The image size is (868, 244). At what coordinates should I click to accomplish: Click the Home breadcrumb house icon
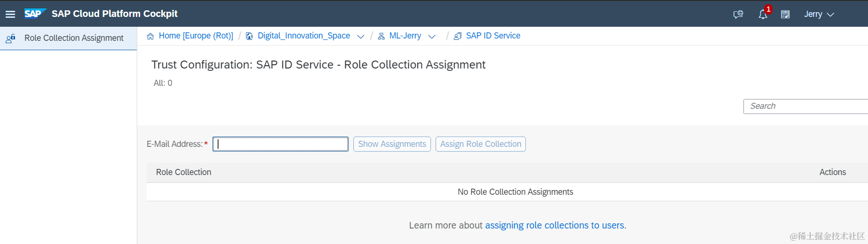pos(150,36)
